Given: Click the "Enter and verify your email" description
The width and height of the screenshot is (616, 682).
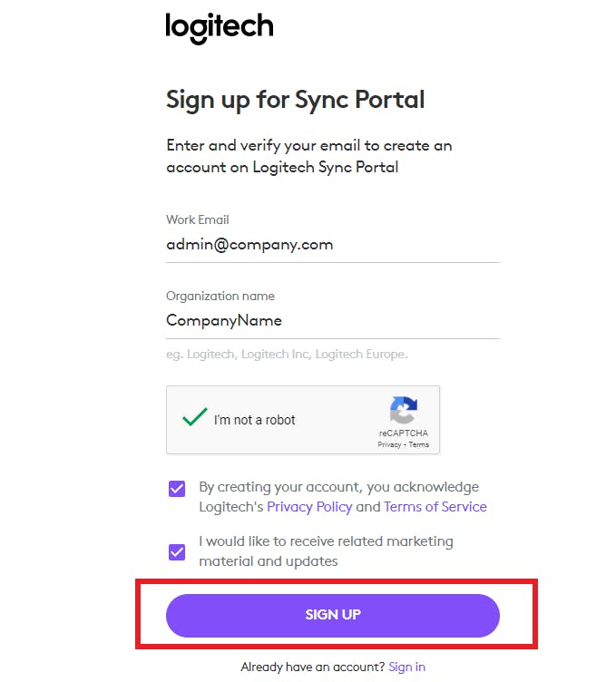Looking at the screenshot, I should point(308,156).
